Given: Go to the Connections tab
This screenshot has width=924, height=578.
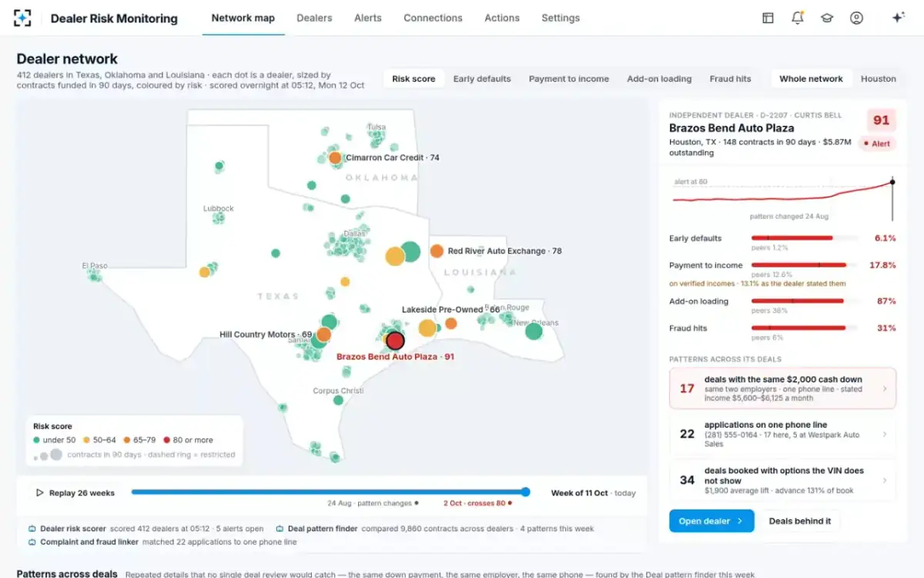Looking at the screenshot, I should (x=433, y=18).
